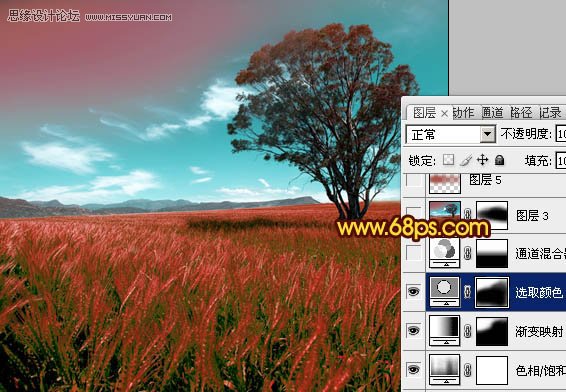This screenshot has width=566, height=392.
Task: Show the 通道混合器 layer visibility box
Action: (x=414, y=253)
